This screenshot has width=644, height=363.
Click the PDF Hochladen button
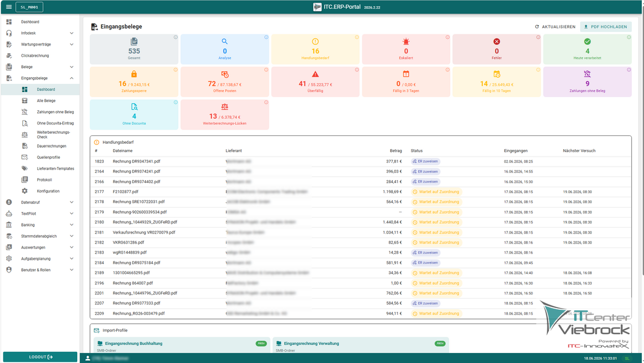[606, 27]
